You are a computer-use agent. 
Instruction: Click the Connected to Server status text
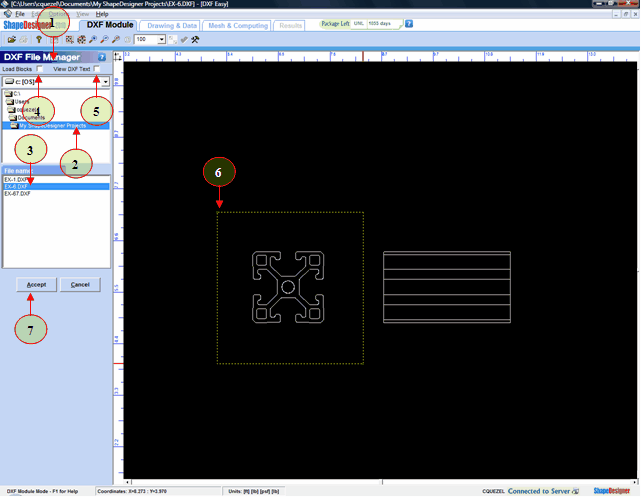point(538,491)
